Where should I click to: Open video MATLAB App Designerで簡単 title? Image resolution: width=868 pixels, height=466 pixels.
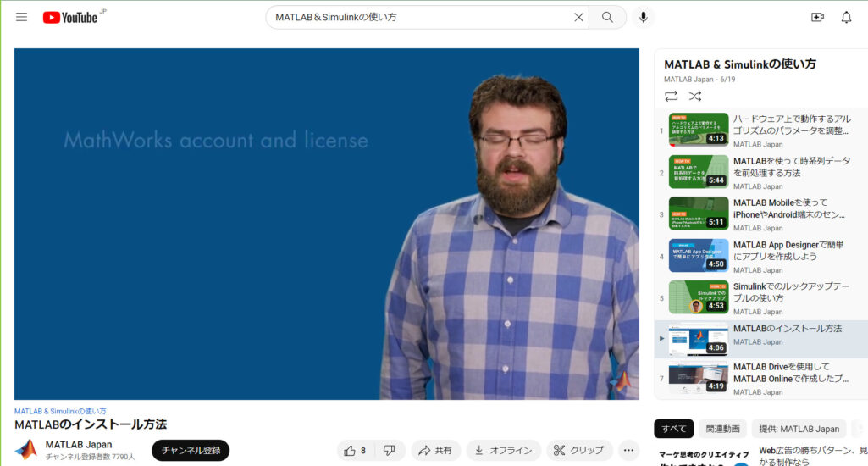(x=789, y=251)
